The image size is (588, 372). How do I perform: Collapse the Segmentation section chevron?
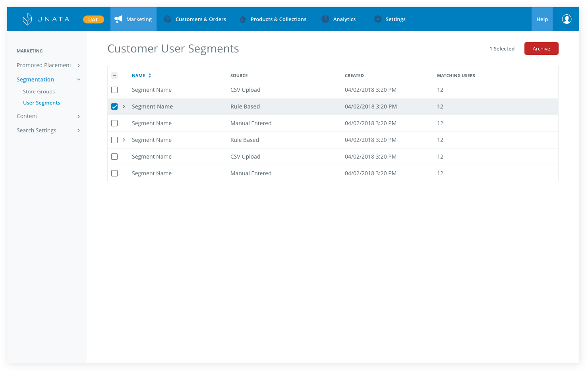[79, 79]
